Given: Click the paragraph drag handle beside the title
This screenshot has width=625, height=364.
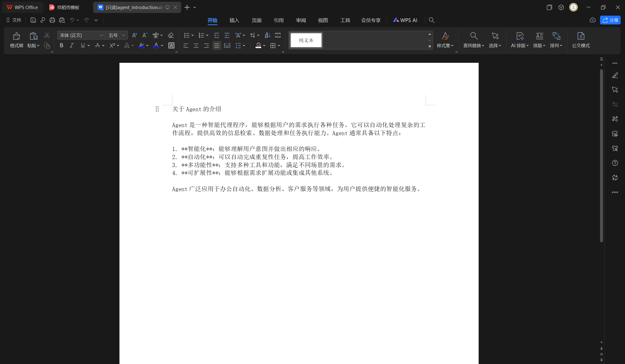Looking at the screenshot, I should pos(157,109).
